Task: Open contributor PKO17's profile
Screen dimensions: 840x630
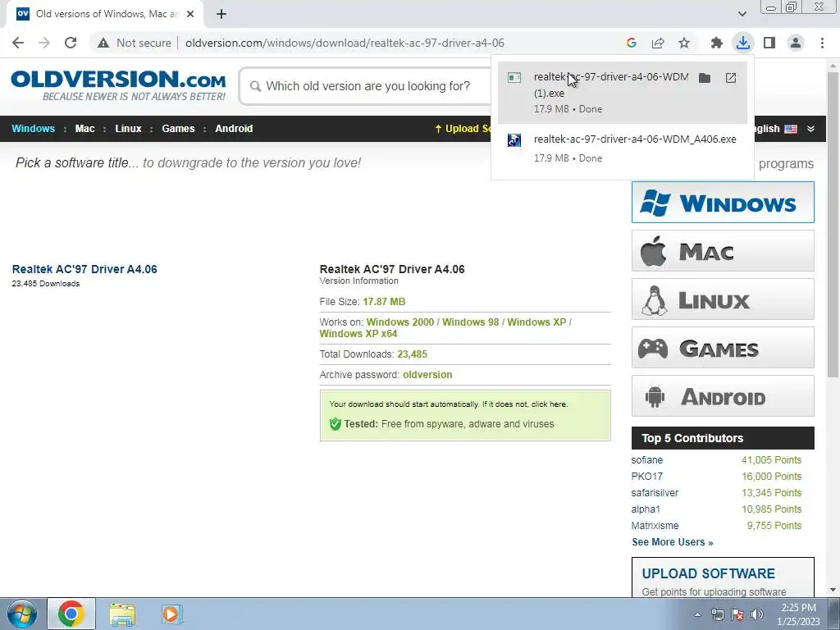Action: pyautogui.click(x=646, y=477)
